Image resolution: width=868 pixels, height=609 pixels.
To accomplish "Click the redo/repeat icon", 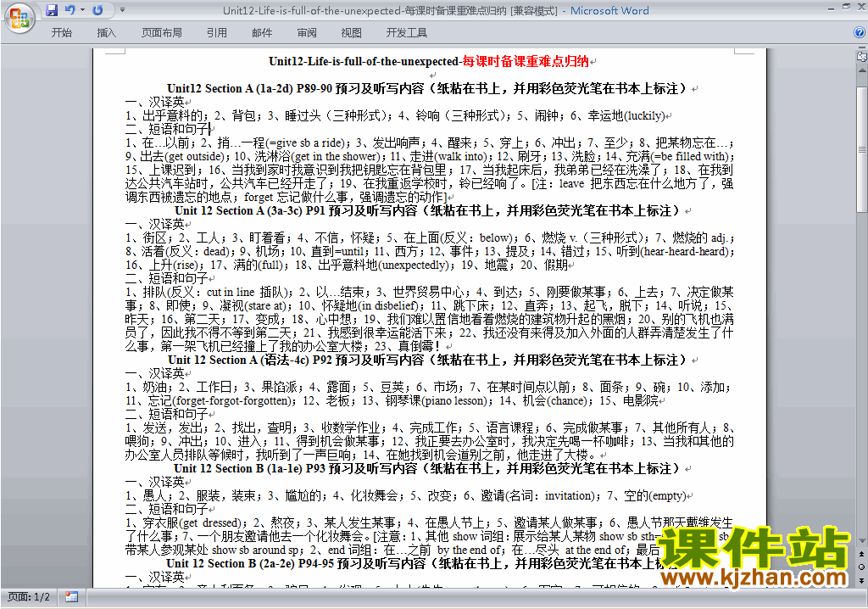I will pyautogui.click(x=97, y=10).
